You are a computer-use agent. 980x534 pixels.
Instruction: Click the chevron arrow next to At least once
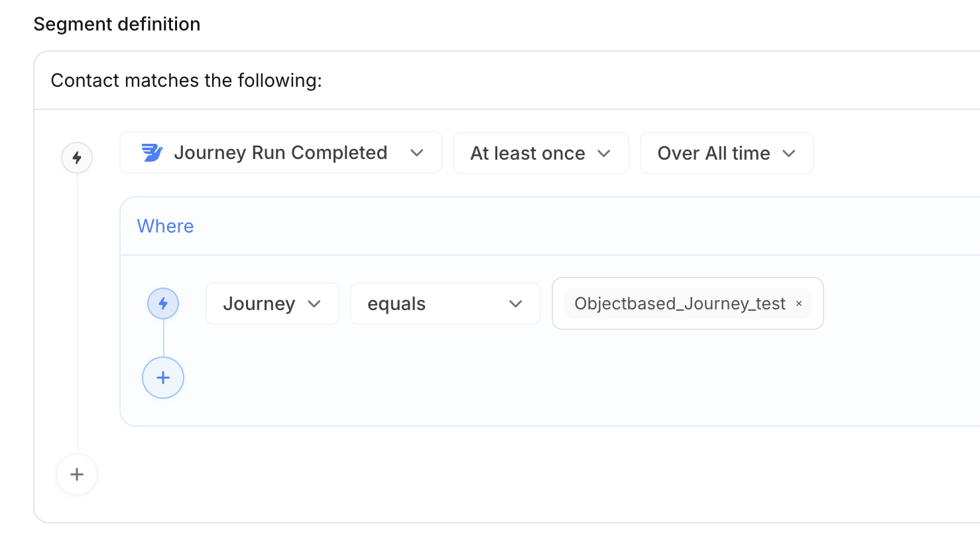603,153
